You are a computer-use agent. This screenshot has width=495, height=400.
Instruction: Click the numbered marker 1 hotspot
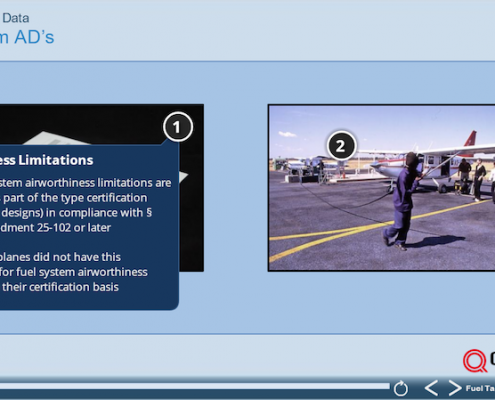click(x=178, y=127)
